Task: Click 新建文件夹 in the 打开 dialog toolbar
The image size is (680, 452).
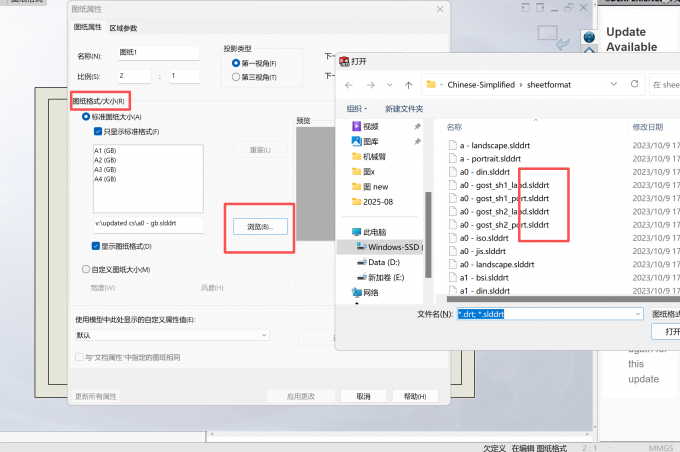Action: pyautogui.click(x=404, y=109)
